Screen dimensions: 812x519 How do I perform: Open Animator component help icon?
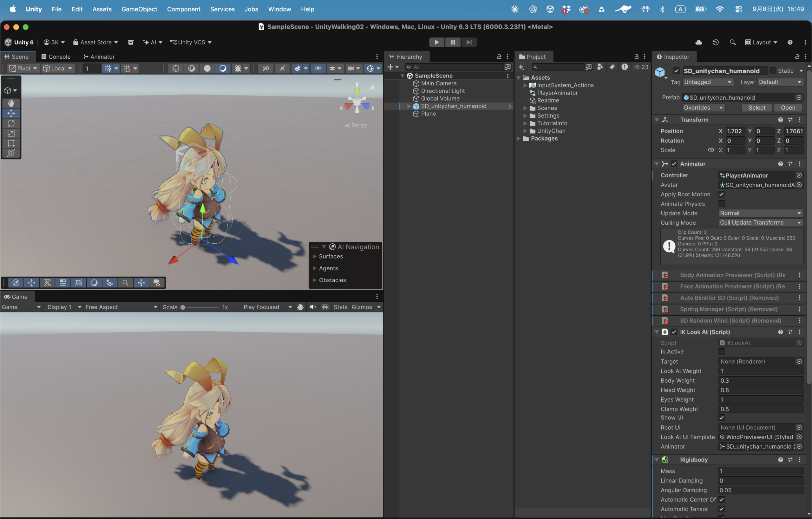[x=780, y=164]
